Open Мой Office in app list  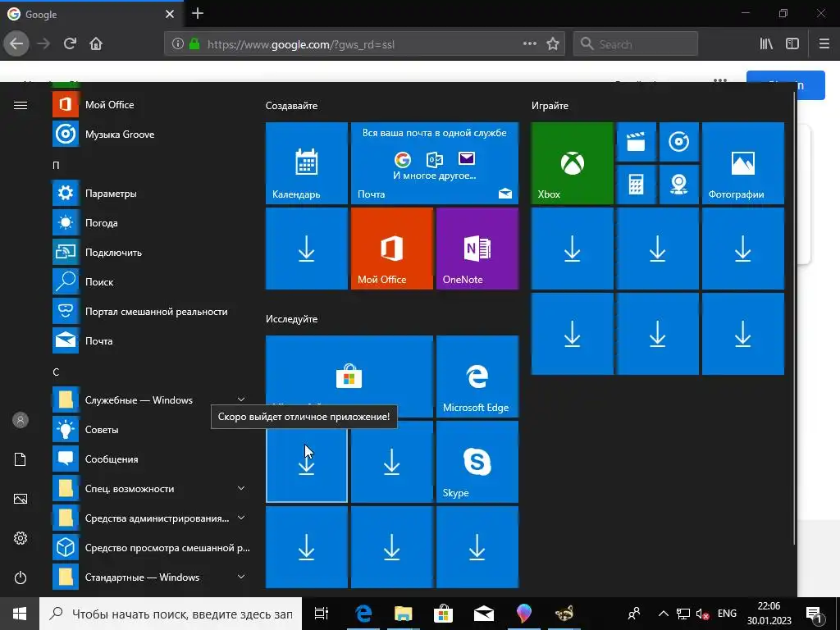pyautogui.click(x=152, y=104)
